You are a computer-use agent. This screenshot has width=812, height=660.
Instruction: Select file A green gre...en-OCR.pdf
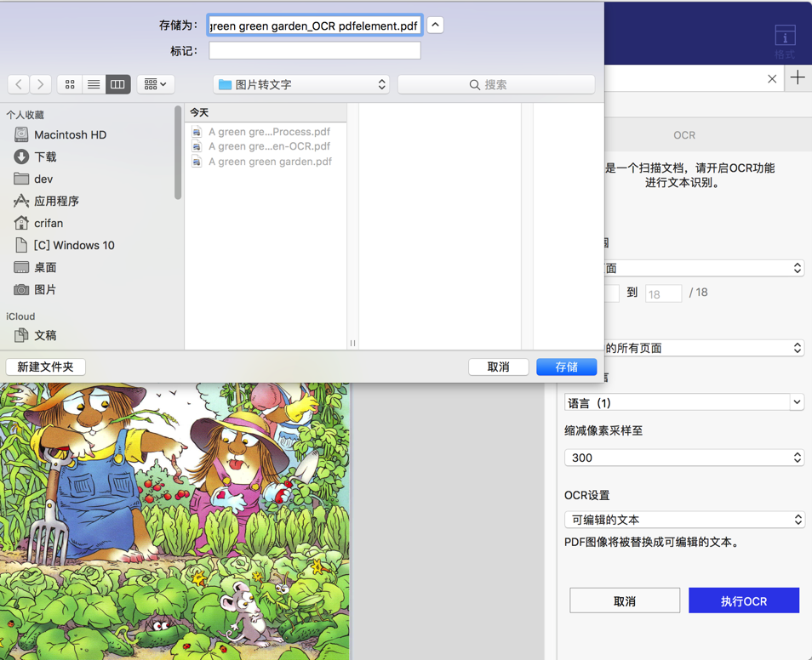point(269,146)
